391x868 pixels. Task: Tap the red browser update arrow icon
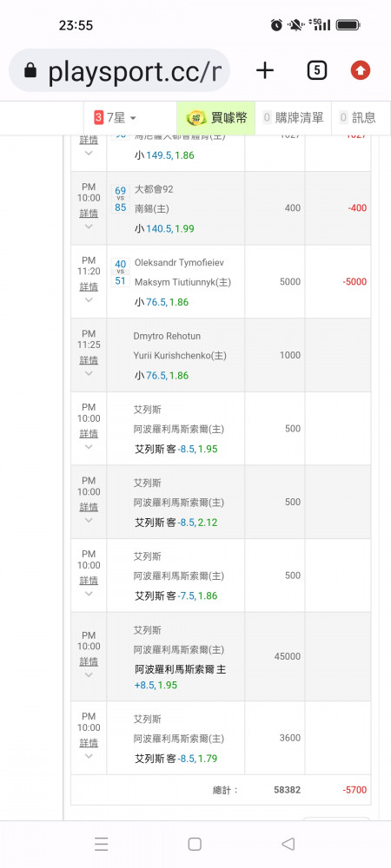click(361, 70)
